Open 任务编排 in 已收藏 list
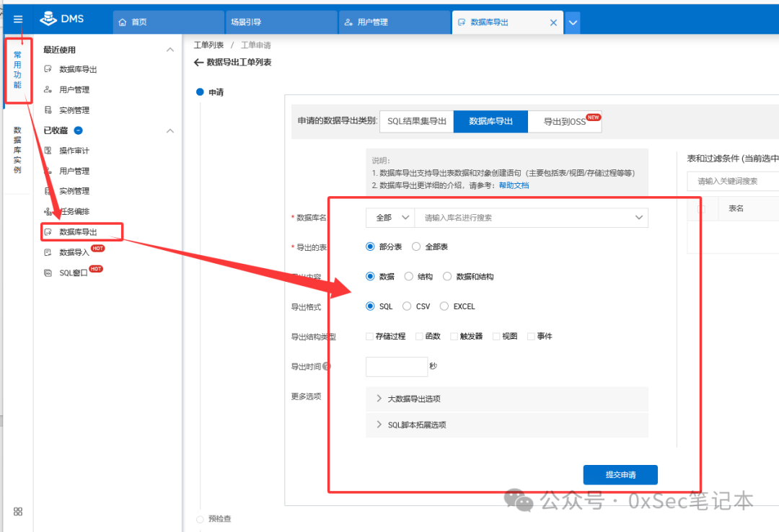 [74, 212]
